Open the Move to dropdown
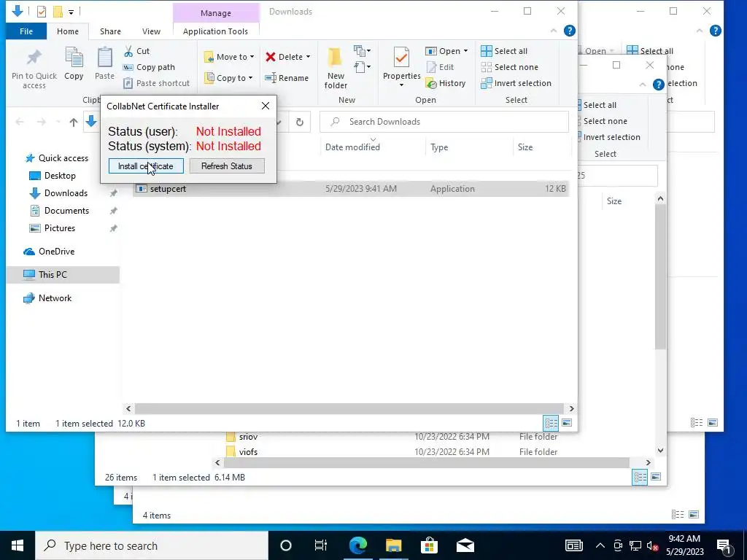This screenshot has height=560, width=747. 229,57
